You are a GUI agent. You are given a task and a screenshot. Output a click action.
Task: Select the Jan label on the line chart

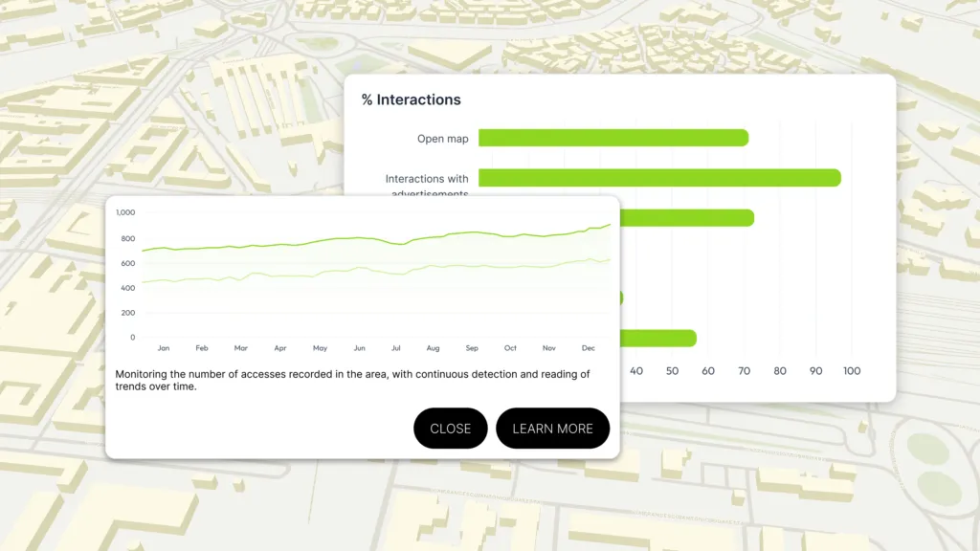coord(164,348)
